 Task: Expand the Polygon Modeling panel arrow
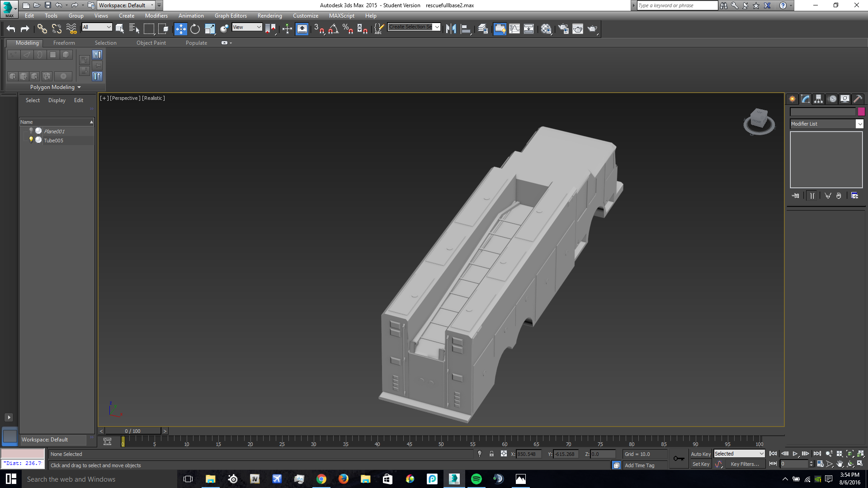tap(79, 87)
